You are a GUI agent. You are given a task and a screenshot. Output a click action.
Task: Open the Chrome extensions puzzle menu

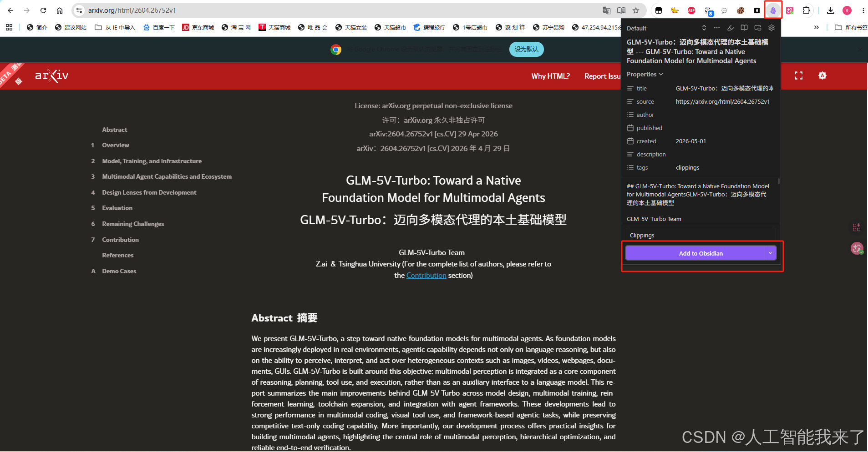coord(806,10)
